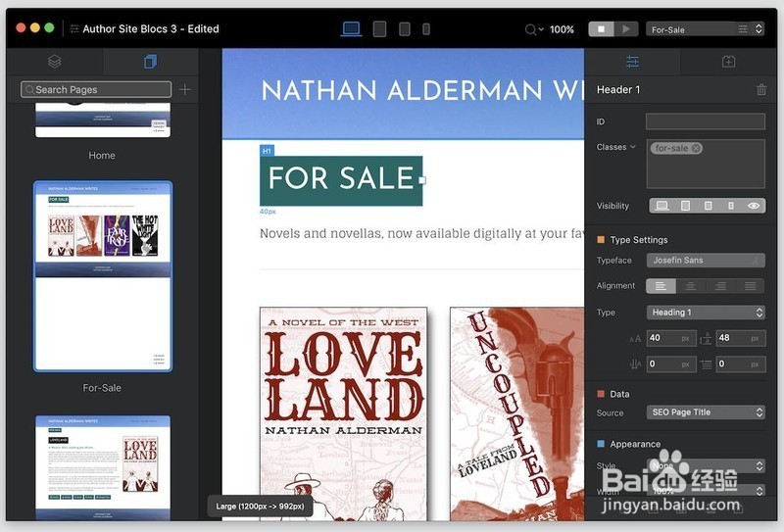This screenshot has width=784, height=532.
Task: Expand the Classes dropdown chevron
Action: click(633, 147)
